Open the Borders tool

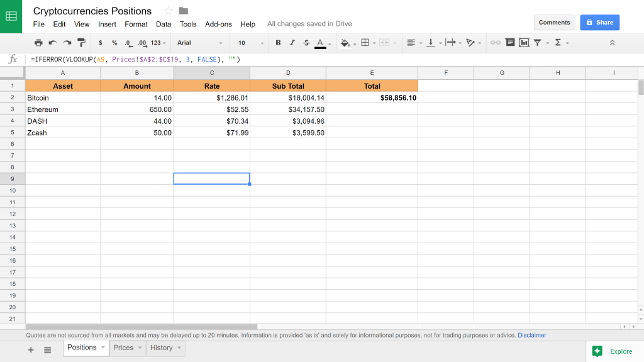365,43
